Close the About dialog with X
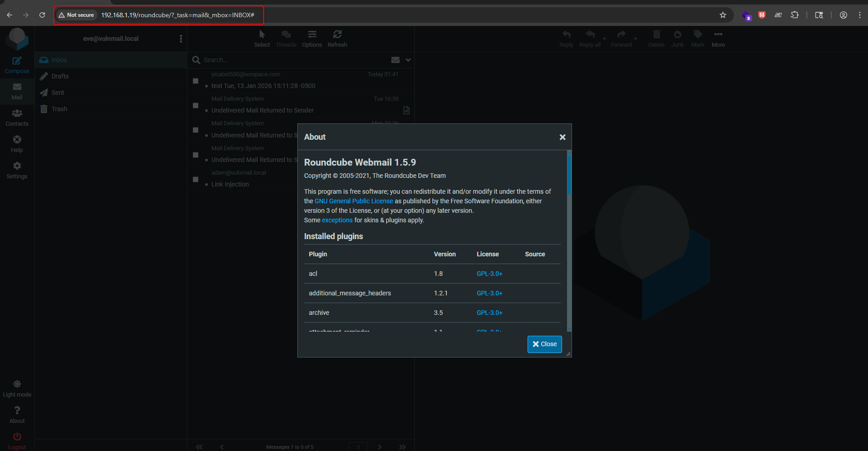The image size is (868, 451). [x=562, y=137]
